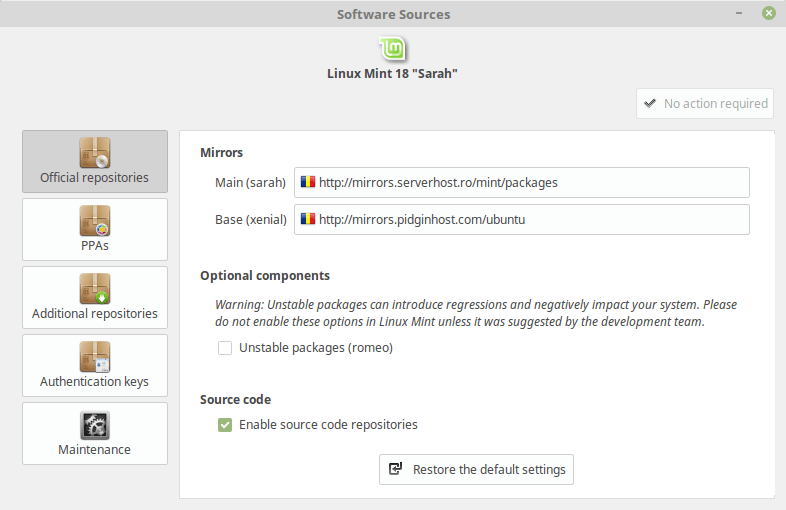Select the Base (xenial) mirror field
This screenshot has height=510, width=786.
(522, 220)
